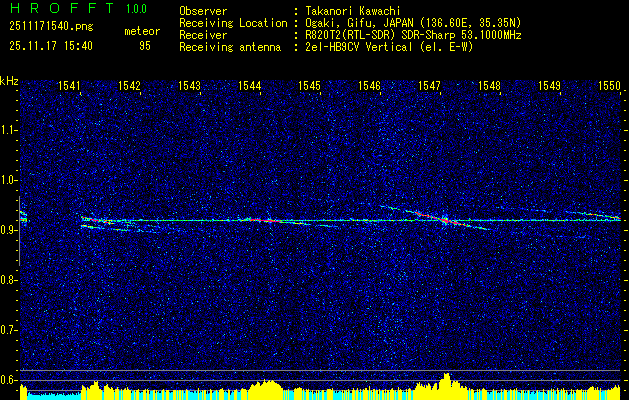Click the kHz axis unit label
This screenshot has height=400, width=629.
point(9,81)
